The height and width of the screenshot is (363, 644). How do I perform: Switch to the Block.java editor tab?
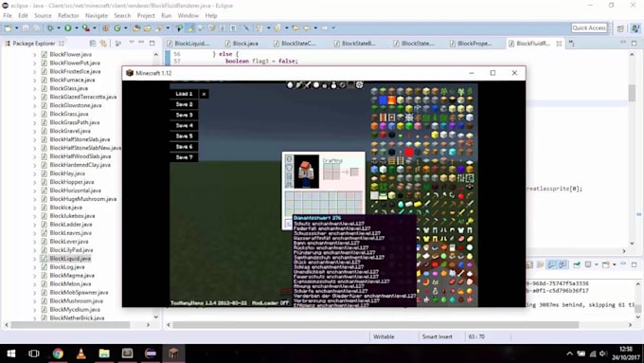tap(241, 44)
